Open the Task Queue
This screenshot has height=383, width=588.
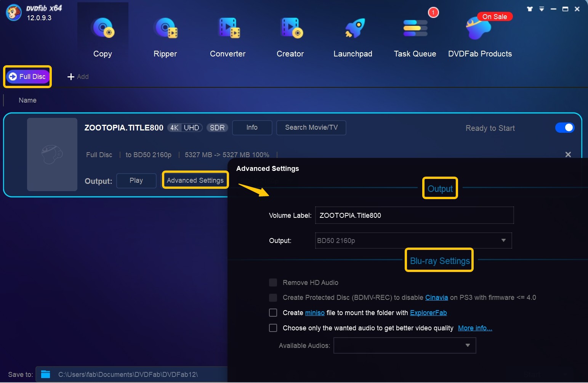(x=415, y=37)
